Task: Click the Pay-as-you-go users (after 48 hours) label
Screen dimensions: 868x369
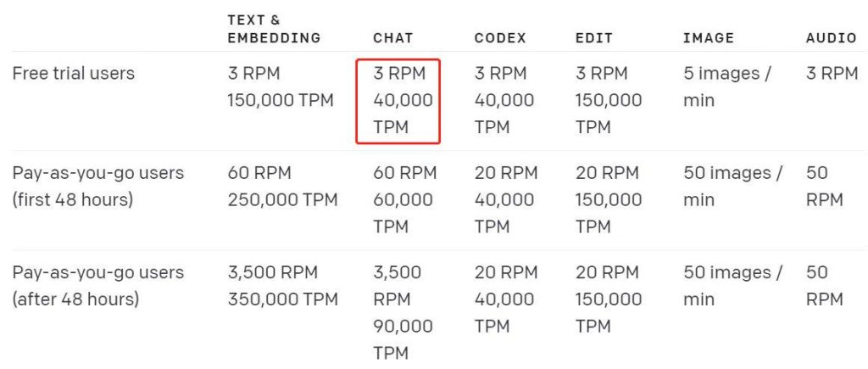Action: pyautogui.click(x=97, y=286)
